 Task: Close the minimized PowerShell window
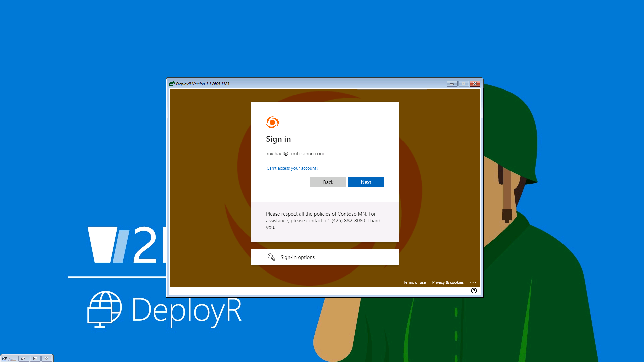coord(47,359)
